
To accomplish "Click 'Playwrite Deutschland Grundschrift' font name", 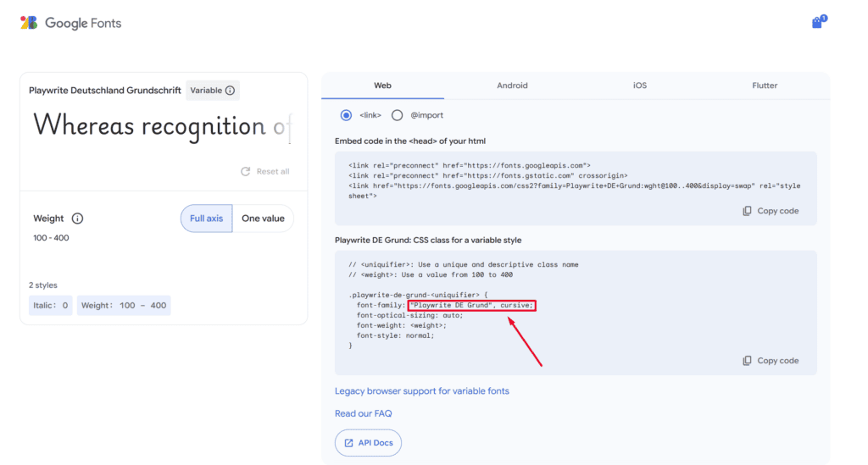I will (x=105, y=90).
